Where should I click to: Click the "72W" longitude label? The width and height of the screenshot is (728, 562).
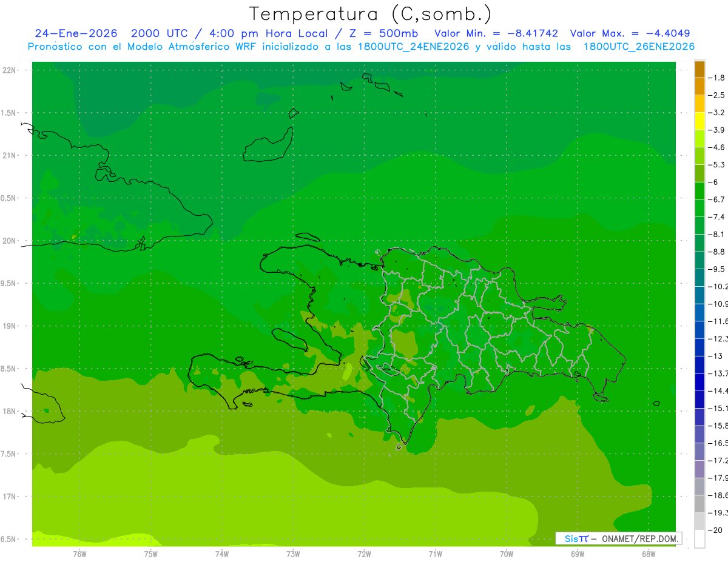pyautogui.click(x=364, y=554)
